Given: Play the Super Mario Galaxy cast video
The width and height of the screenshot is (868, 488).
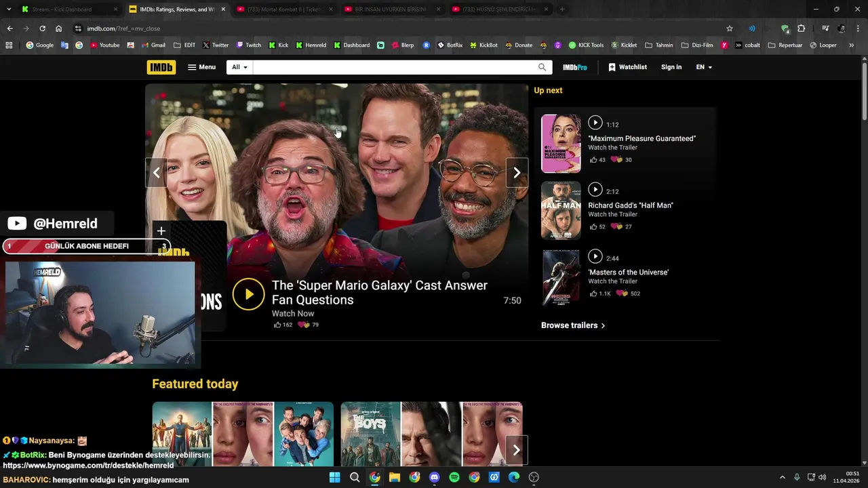Looking at the screenshot, I should click(x=248, y=294).
